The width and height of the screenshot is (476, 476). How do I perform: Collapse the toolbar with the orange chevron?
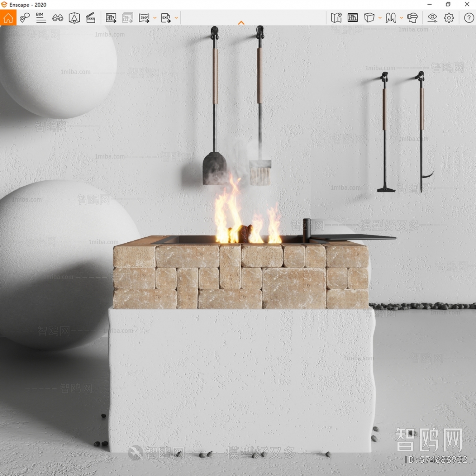pyautogui.click(x=241, y=23)
